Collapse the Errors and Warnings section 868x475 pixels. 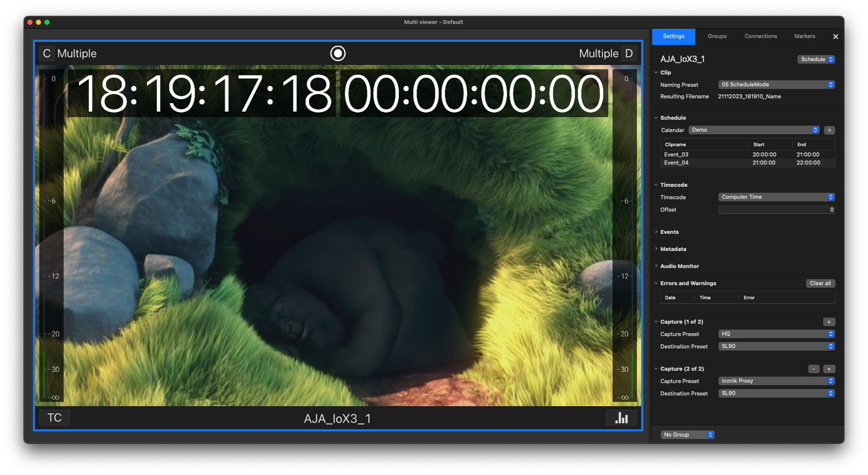(656, 283)
